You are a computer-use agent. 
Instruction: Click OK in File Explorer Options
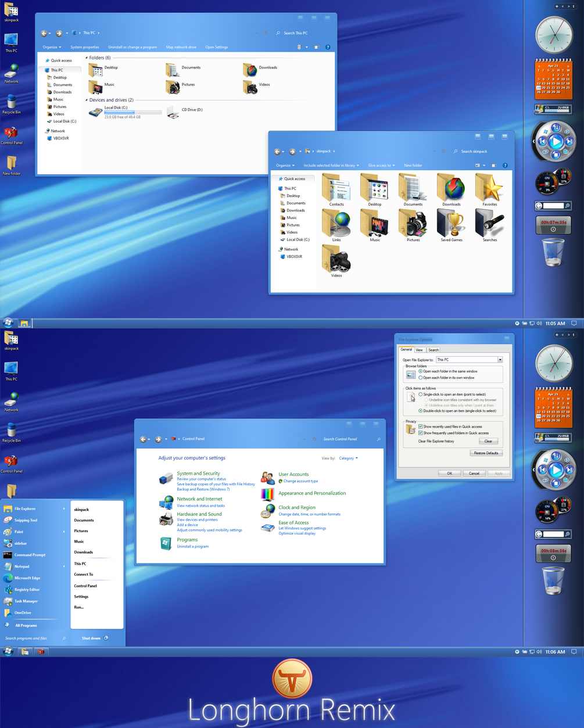[449, 473]
